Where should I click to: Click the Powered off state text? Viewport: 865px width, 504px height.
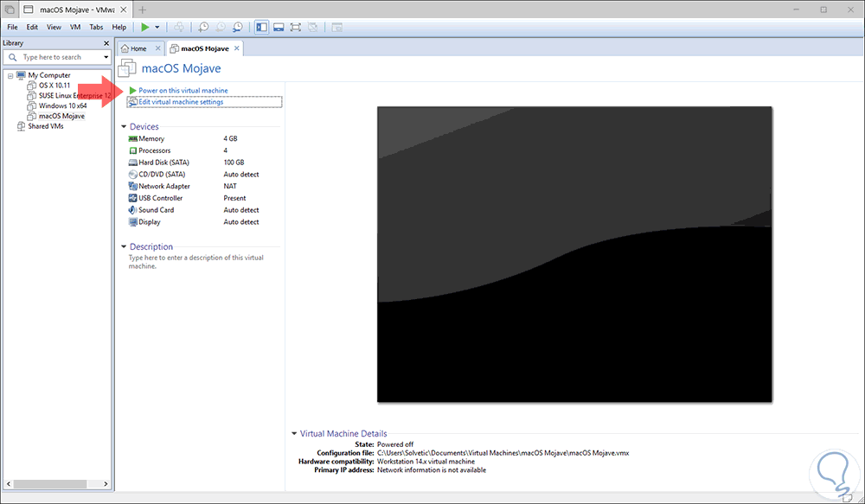[395, 444]
